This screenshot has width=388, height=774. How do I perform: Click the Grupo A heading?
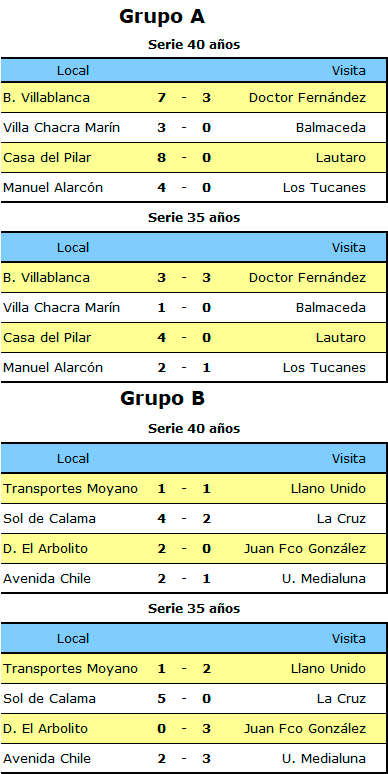(162, 17)
